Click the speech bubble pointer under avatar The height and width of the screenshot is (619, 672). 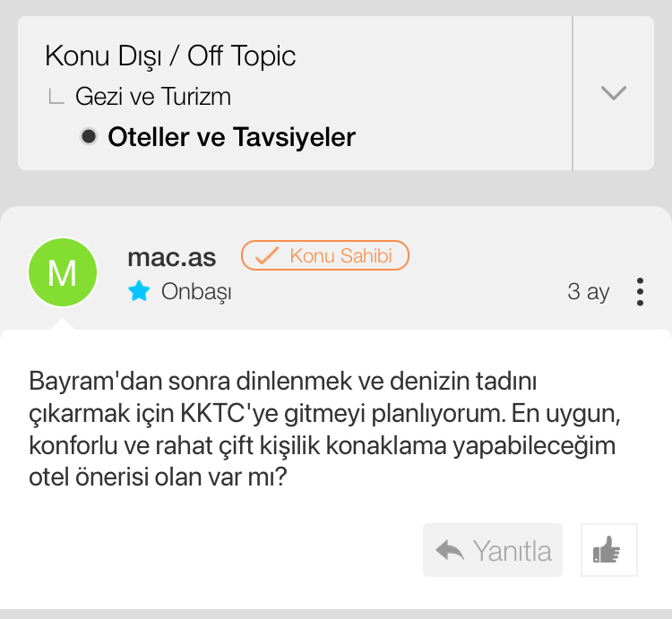63,324
